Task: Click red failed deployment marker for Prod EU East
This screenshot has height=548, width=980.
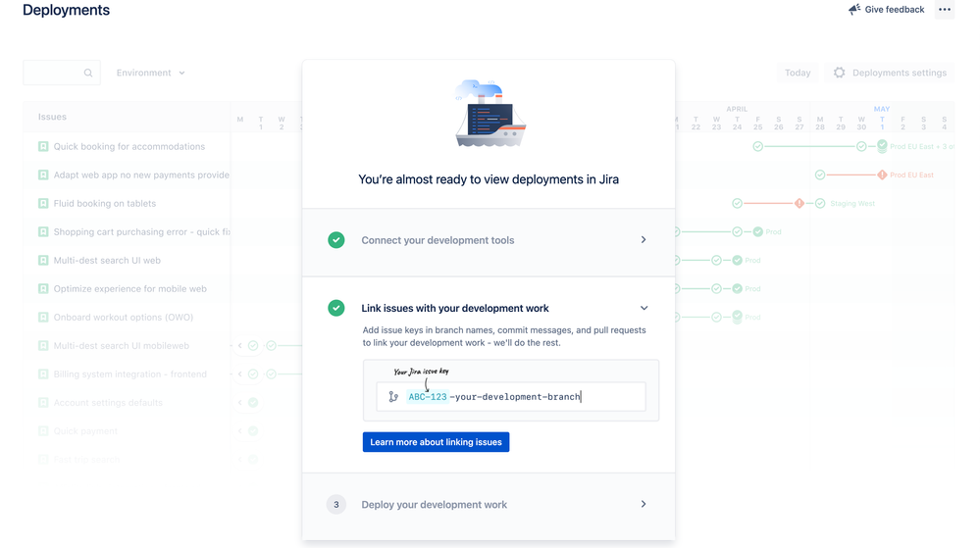Action: [882, 174]
